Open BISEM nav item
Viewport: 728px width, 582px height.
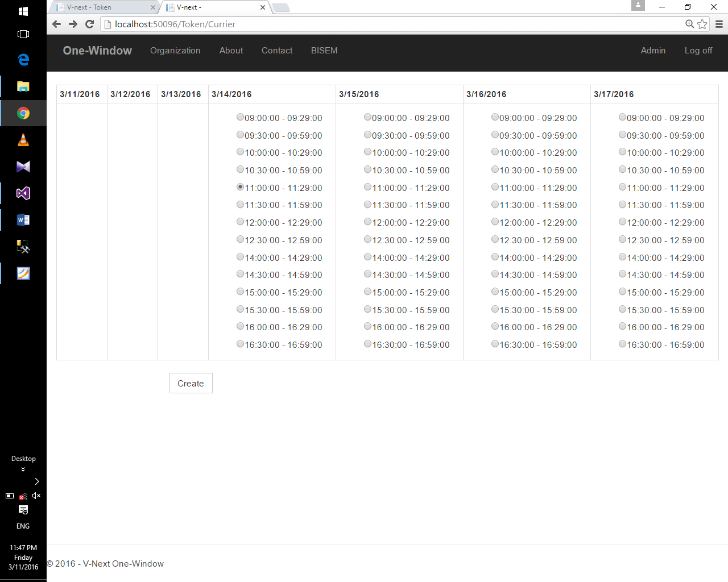click(324, 51)
